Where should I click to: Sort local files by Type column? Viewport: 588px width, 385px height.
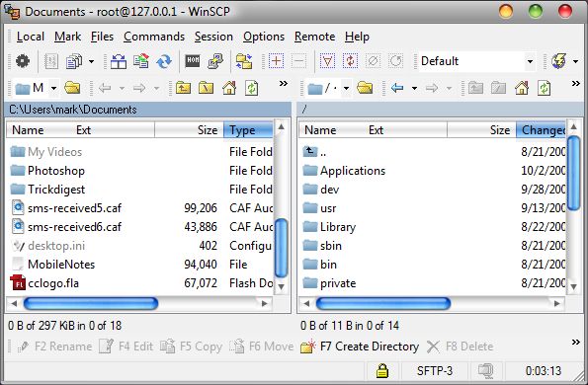[248, 130]
